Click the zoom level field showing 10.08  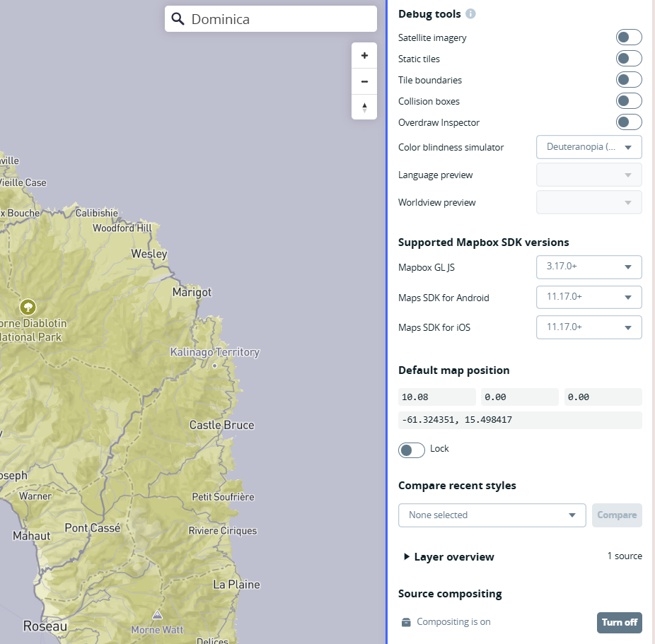(436, 397)
